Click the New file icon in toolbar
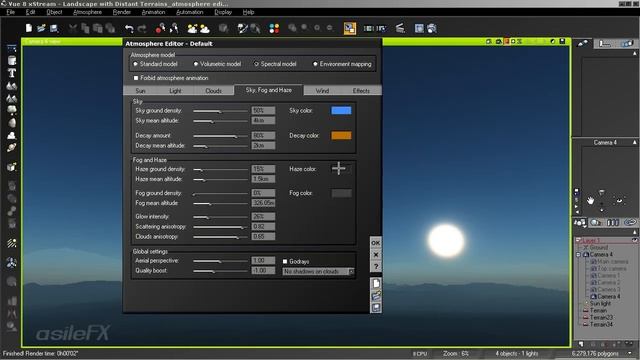This screenshot has height=360, width=640. pyautogui.click(x=29, y=28)
